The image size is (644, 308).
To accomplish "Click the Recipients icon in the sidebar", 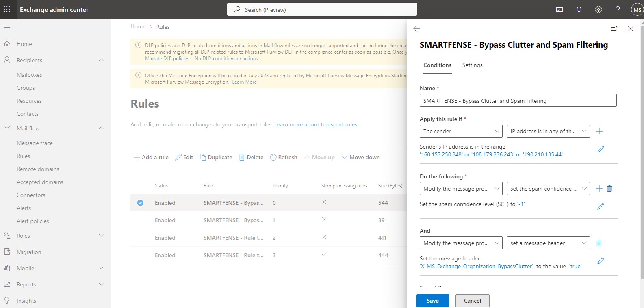I will tap(7, 60).
